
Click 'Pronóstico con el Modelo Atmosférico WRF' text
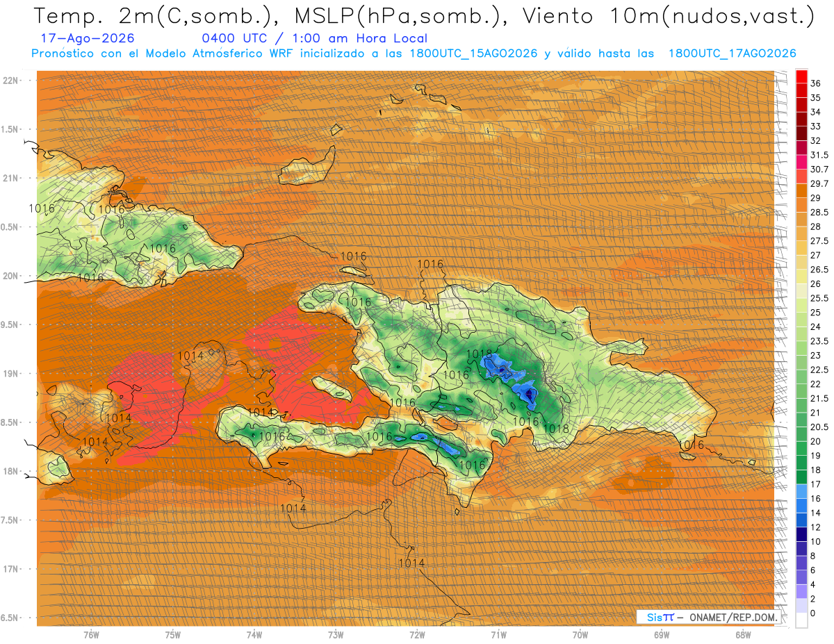(x=164, y=53)
